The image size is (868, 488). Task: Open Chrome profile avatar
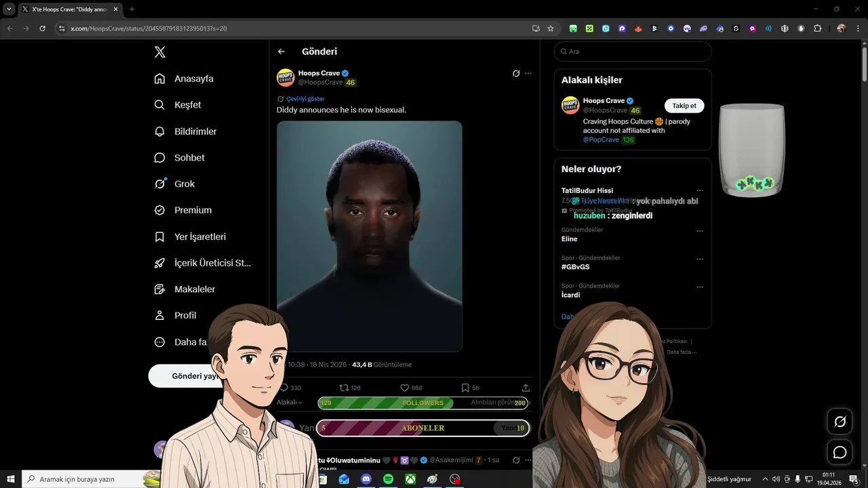(x=842, y=28)
